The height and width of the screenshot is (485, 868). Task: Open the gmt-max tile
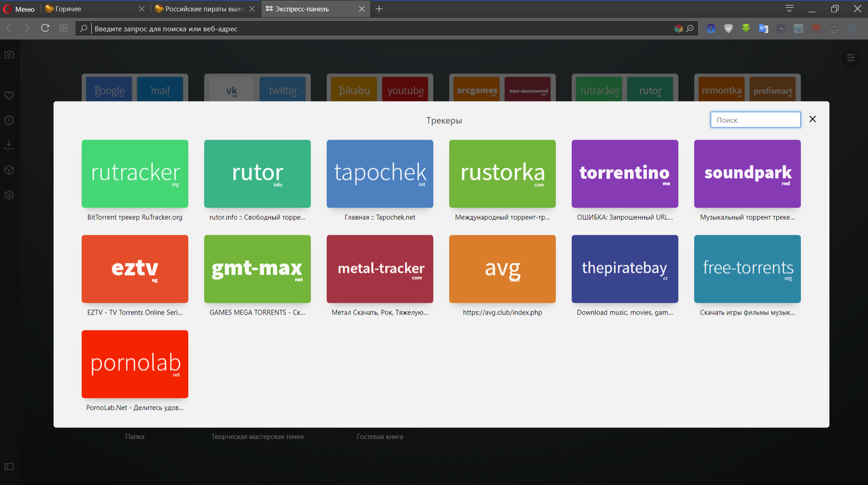257,269
